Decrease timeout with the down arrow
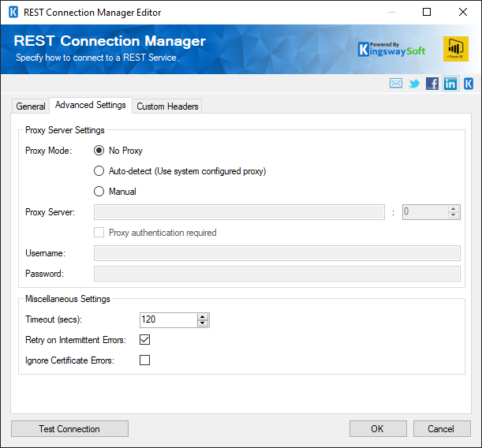The width and height of the screenshot is (482, 448). tap(203, 323)
